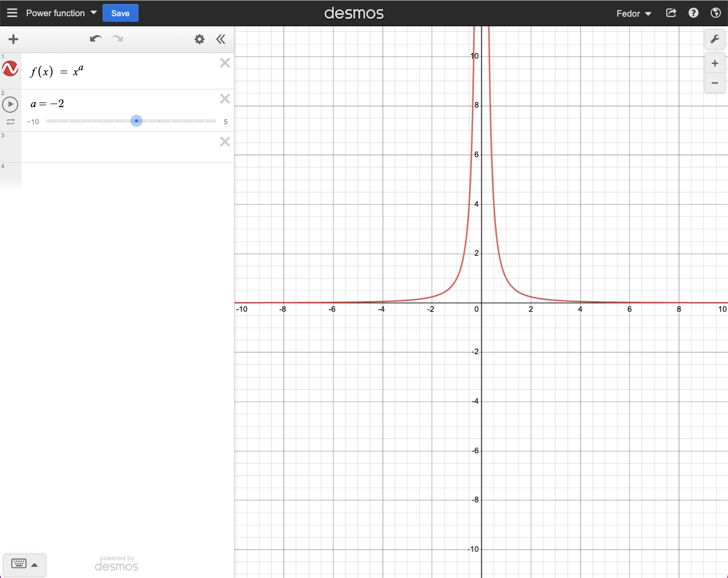Collapse the expression list panel
Screen dimensions: 728x578
point(221,39)
